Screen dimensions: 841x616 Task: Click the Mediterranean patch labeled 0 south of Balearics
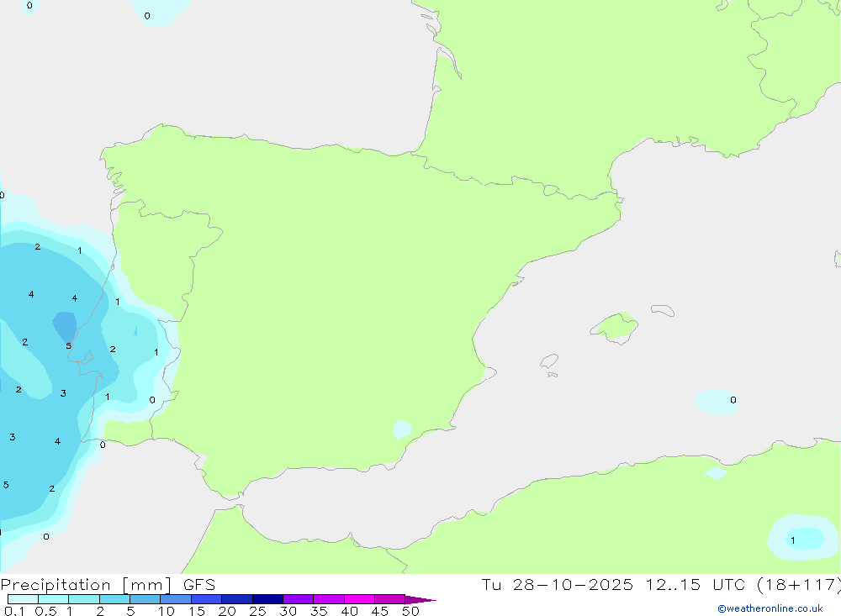click(717, 401)
